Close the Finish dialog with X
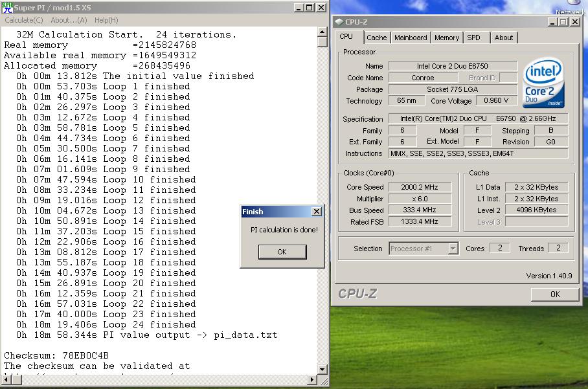588x389 pixels. pos(317,212)
